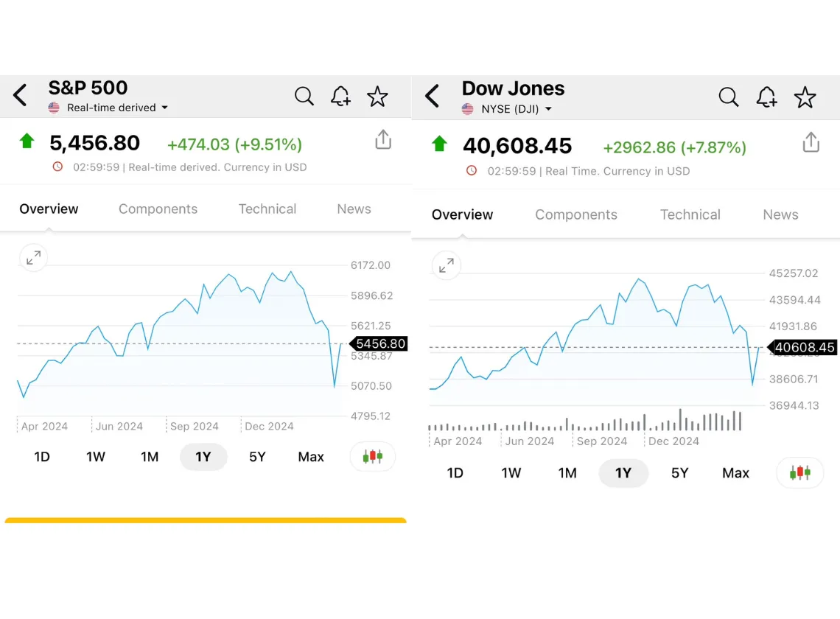Screen dimensions: 840x619
Task: Set Dow Jones chart range to 1W
Action: tap(511, 473)
